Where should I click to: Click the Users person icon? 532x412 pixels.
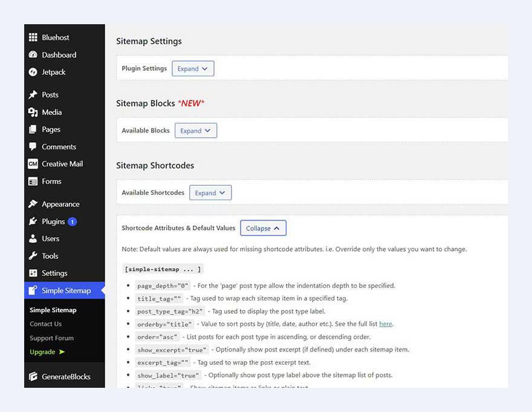coord(33,239)
